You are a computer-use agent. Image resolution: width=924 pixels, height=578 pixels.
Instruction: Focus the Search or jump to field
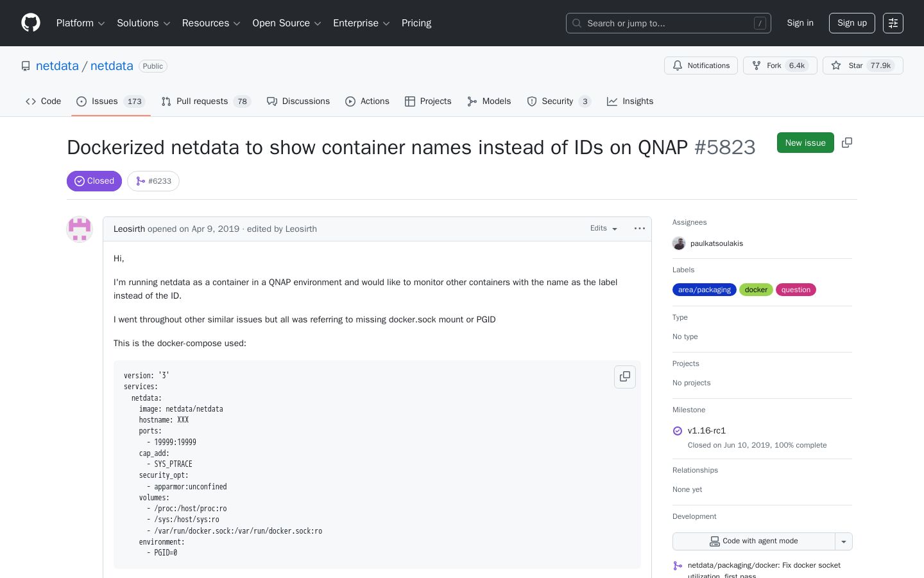(x=669, y=23)
